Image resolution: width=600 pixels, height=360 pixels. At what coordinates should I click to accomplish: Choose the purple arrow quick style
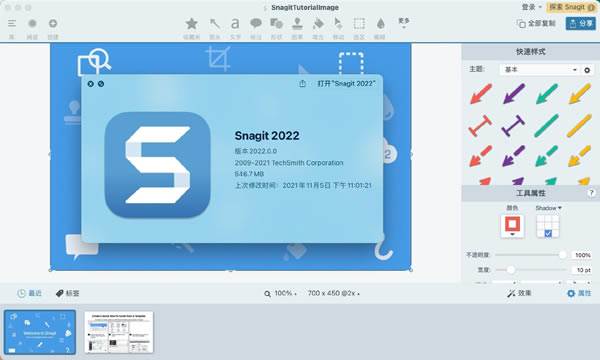point(514,94)
